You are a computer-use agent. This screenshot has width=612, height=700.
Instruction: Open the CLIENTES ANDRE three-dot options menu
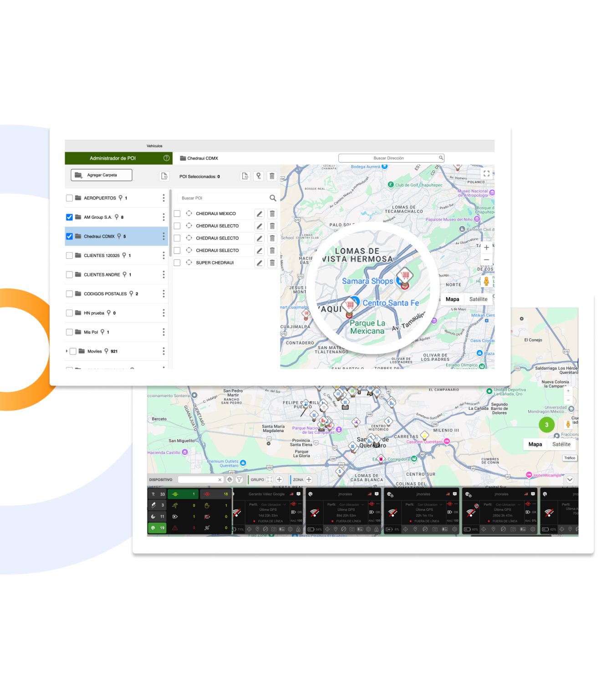click(x=163, y=274)
